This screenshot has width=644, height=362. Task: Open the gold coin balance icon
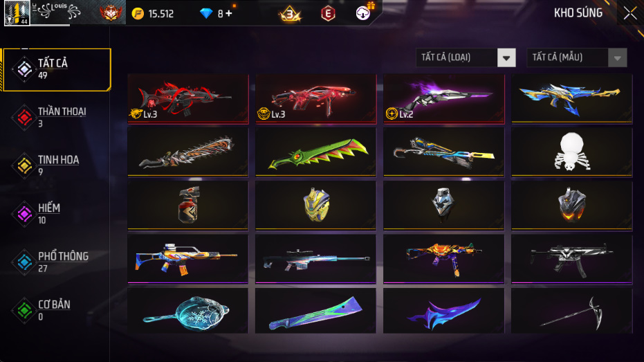(138, 14)
